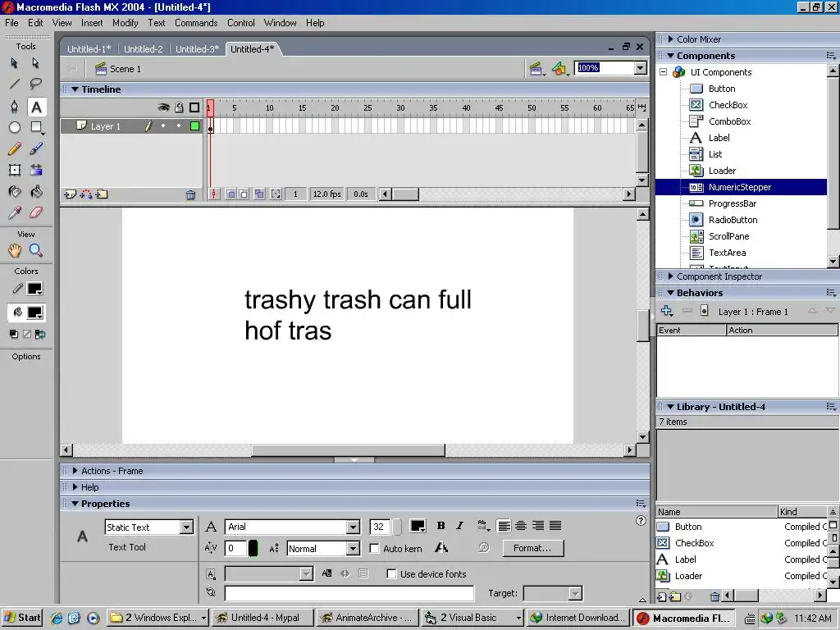
Task: Select the Paint Bucket tool
Action: pos(36,192)
